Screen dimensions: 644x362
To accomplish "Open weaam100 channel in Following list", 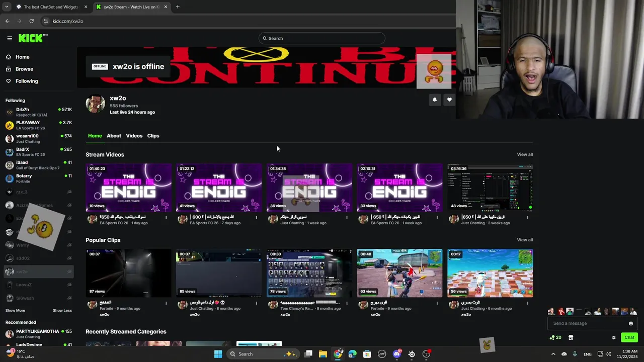I will 39,139.
